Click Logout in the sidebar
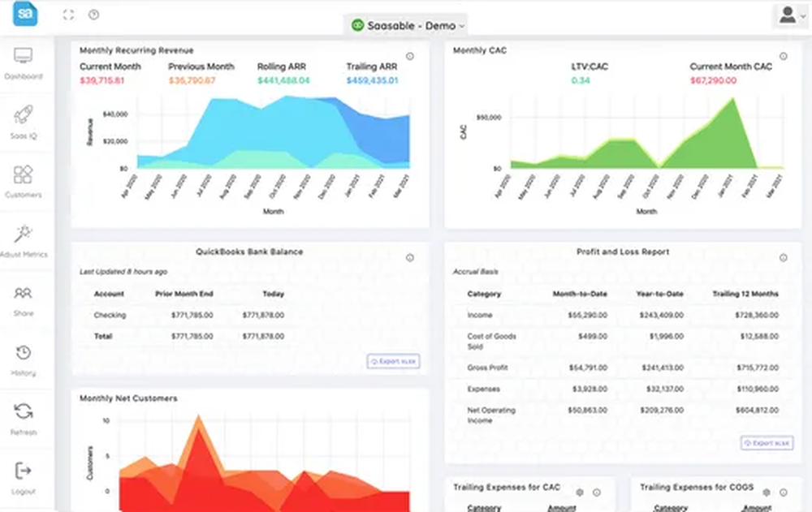This screenshot has width=812, height=512. click(x=24, y=479)
